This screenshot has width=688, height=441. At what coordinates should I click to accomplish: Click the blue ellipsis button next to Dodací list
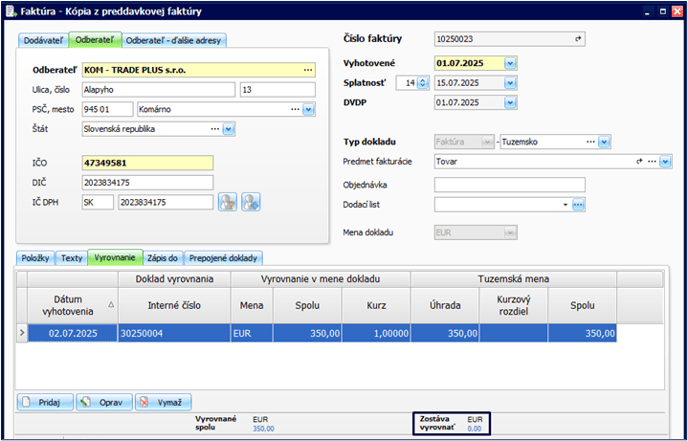(578, 204)
